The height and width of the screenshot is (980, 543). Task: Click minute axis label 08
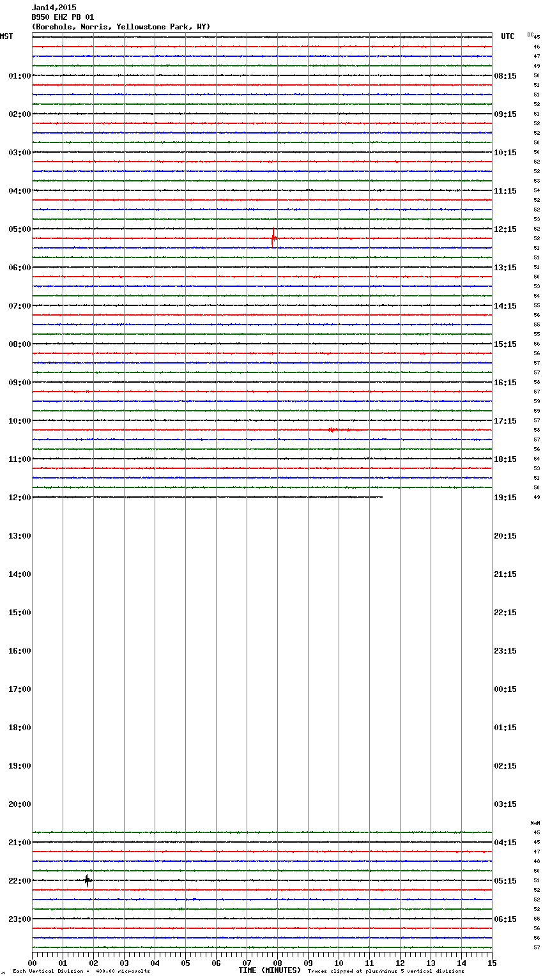(277, 963)
